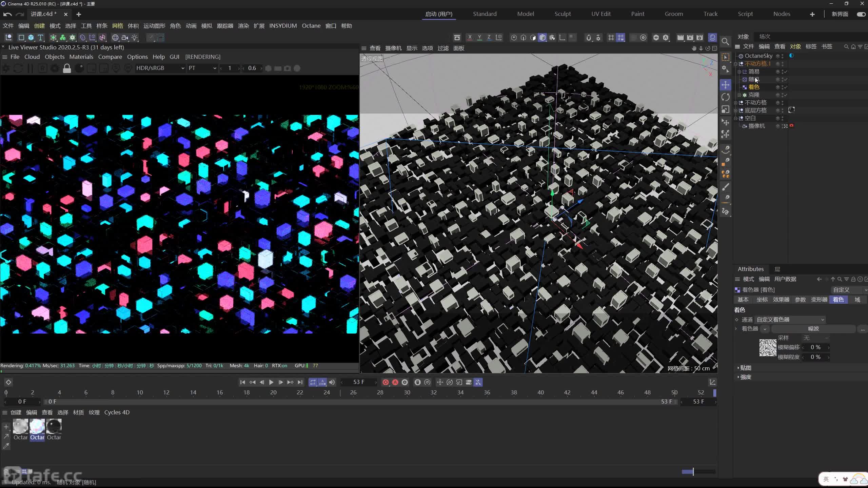Select the Rotate tool in the side toolbar
This screenshot has height=488, width=868.
coord(725,97)
